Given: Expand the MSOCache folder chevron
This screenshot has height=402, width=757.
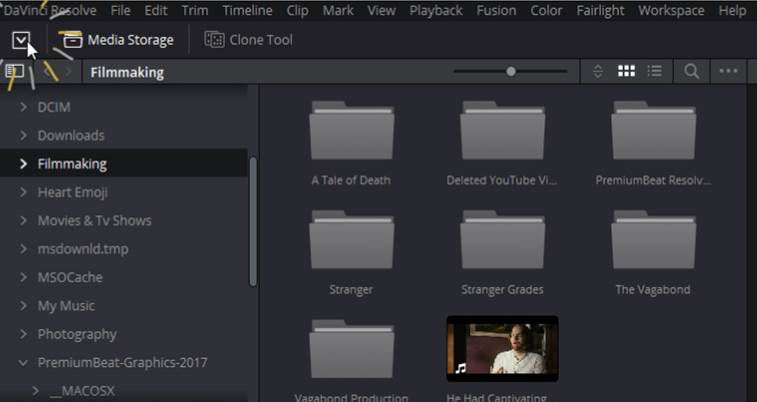Looking at the screenshot, I should pyautogui.click(x=23, y=277).
